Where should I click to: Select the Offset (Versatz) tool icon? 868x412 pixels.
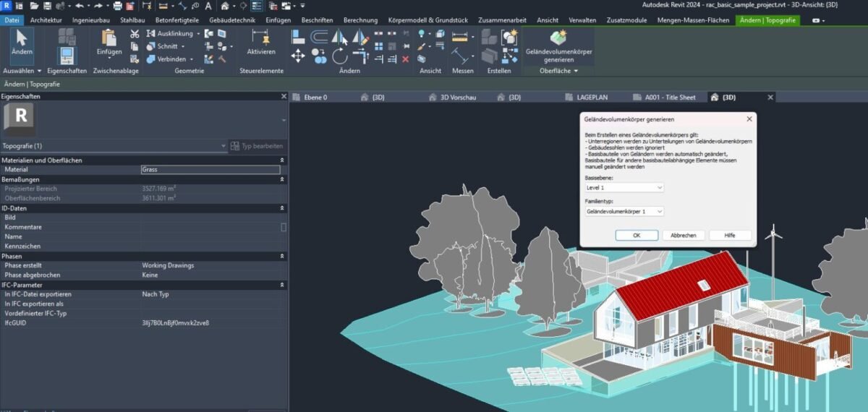click(x=319, y=35)
